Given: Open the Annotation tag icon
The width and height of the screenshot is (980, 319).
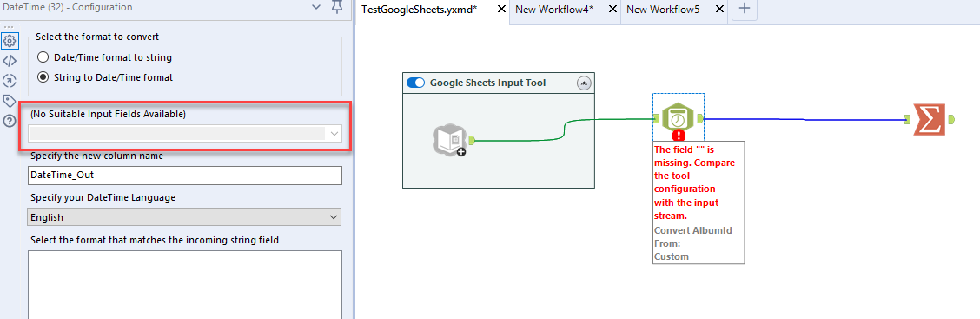Looking at the screenshot, I should coord(10,101).
